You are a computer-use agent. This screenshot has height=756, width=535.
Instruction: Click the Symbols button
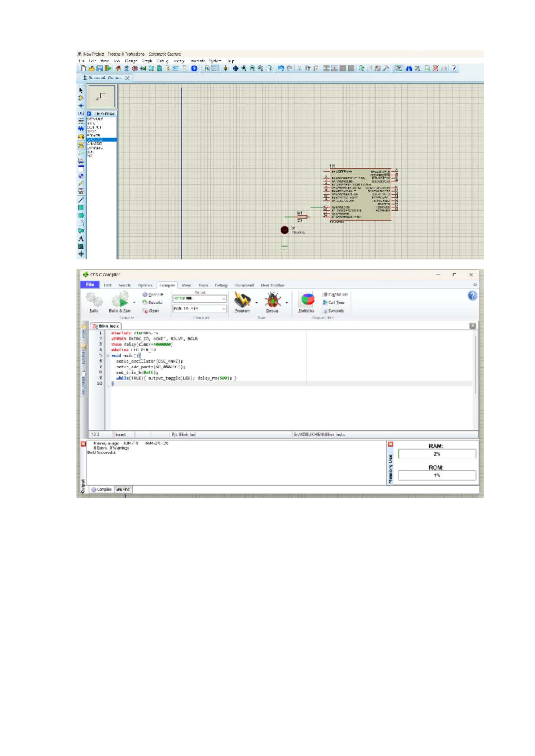[333, 311]
